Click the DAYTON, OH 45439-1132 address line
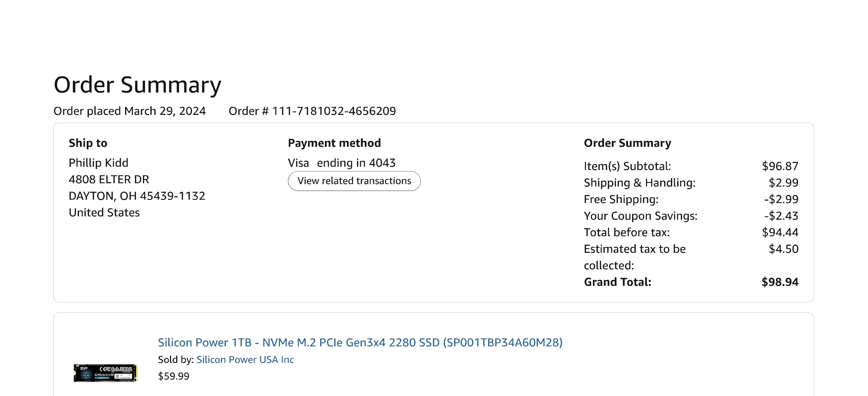The width and height of the screenshot is (868, 396). [x=137, y=196]
